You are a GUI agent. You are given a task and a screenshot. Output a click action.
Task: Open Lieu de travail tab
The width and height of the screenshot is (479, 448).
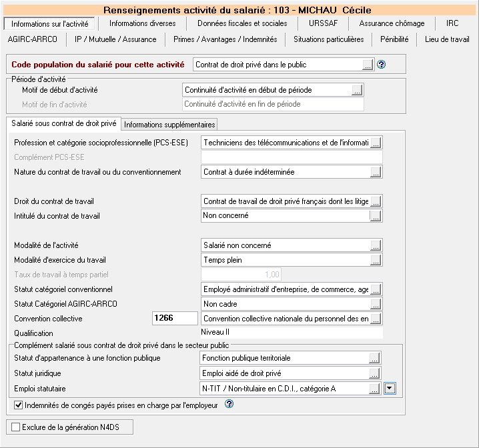pos(447,39)
